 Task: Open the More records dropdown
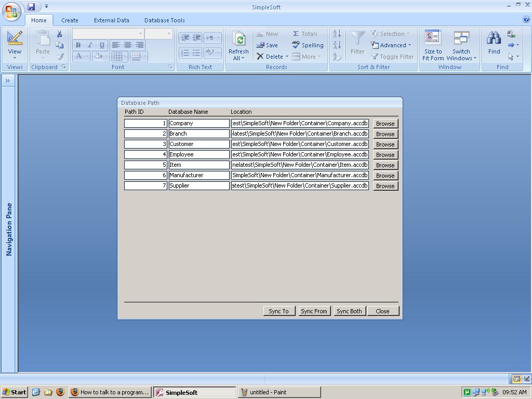pos(307,57)
